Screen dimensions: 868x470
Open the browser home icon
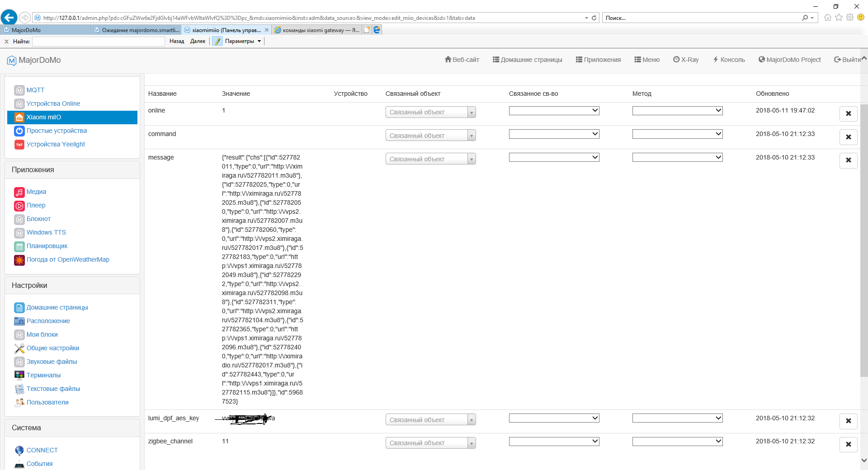pyautogui.click(x=828, y=18)
